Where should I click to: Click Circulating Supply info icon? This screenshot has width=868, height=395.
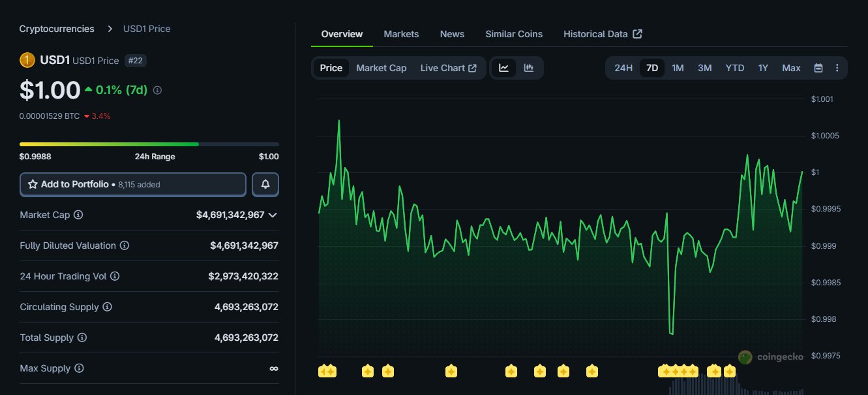click(108, 307)
